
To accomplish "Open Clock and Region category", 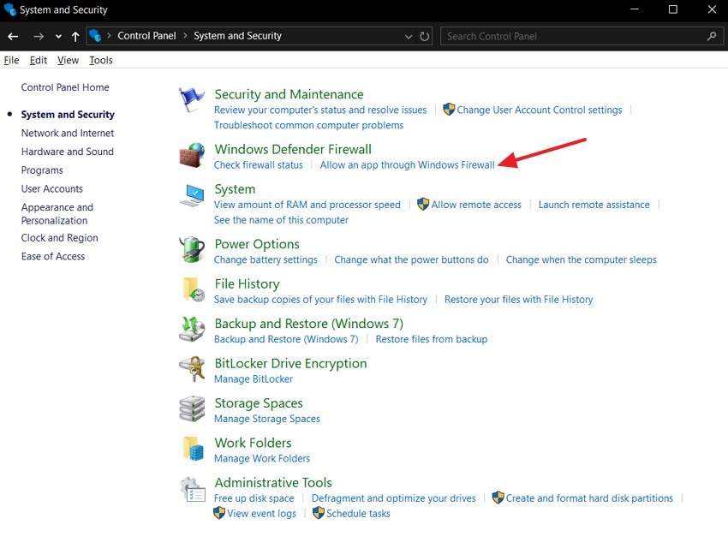I will [x=59, y=238].
